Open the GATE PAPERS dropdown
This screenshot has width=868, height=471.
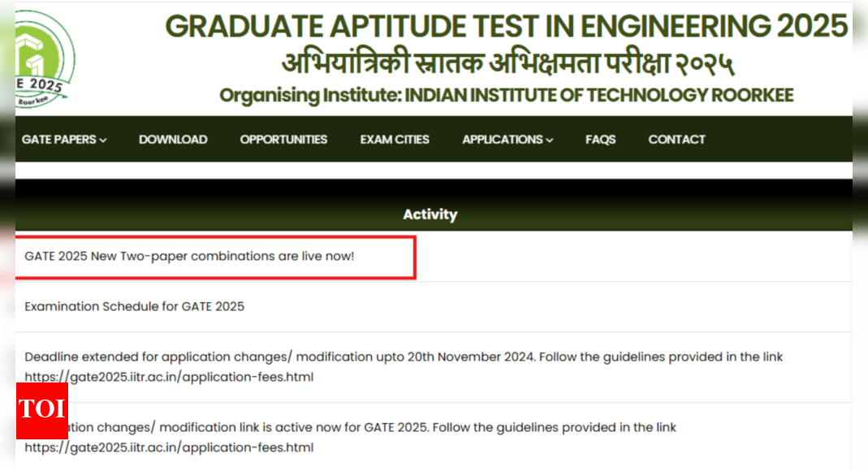(x=58, y=139)
